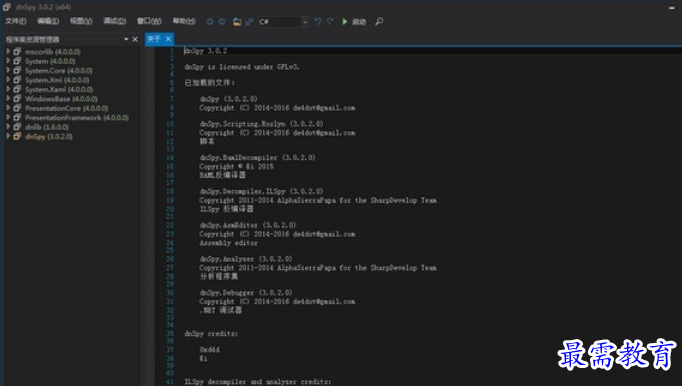Image resolution: width=682 pixels, height=386 pixels.
Task: Start debugging with the green play button
Action: [344, 21]
